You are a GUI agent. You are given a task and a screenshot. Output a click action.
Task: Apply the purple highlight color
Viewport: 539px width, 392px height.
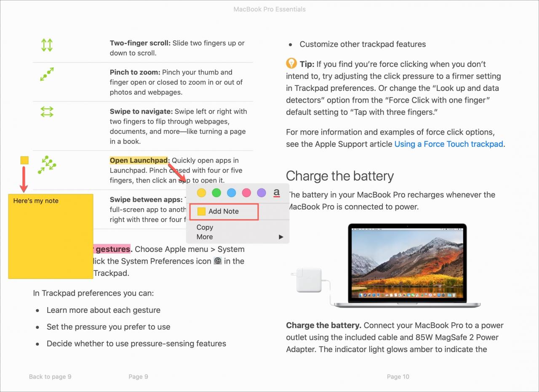261,193
